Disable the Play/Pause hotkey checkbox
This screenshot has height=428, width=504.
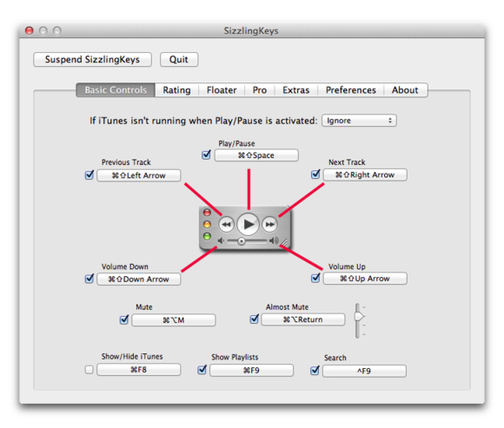pyautogui.click(x=206, y=155)
